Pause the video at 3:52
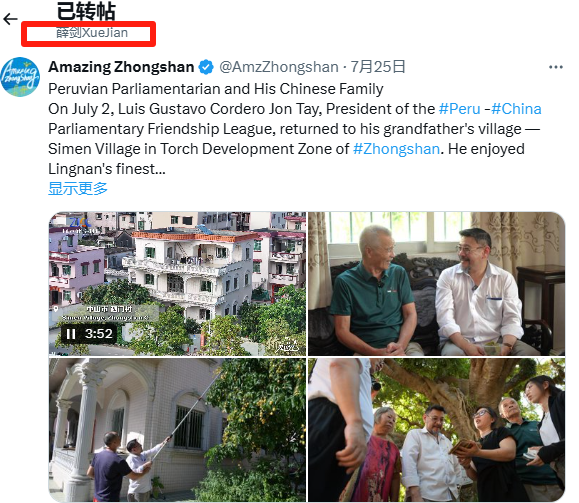 point(71,334)
